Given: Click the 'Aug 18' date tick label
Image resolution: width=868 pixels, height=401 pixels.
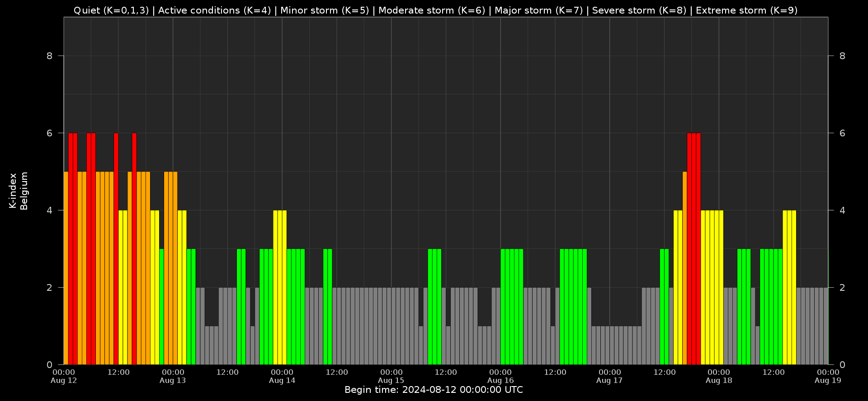Looking at the screenshot, I should point(719,381).
